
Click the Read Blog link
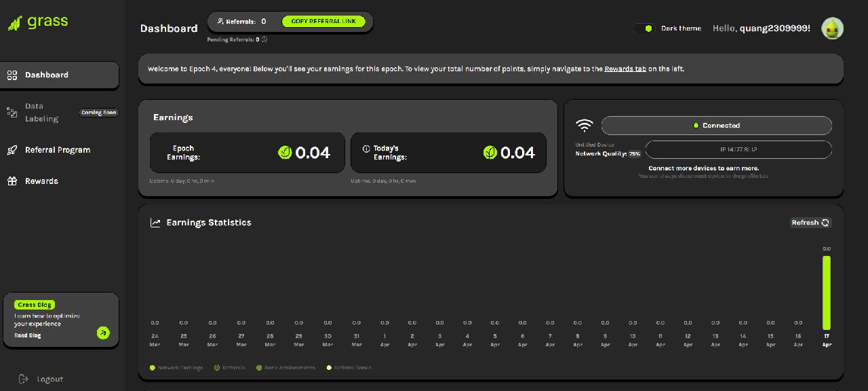[x=28, y=335]
